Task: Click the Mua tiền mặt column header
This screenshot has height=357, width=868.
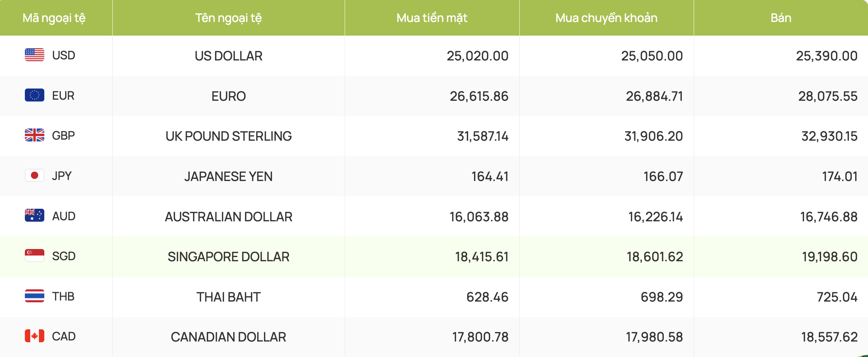Action: (x=432, y=18)
